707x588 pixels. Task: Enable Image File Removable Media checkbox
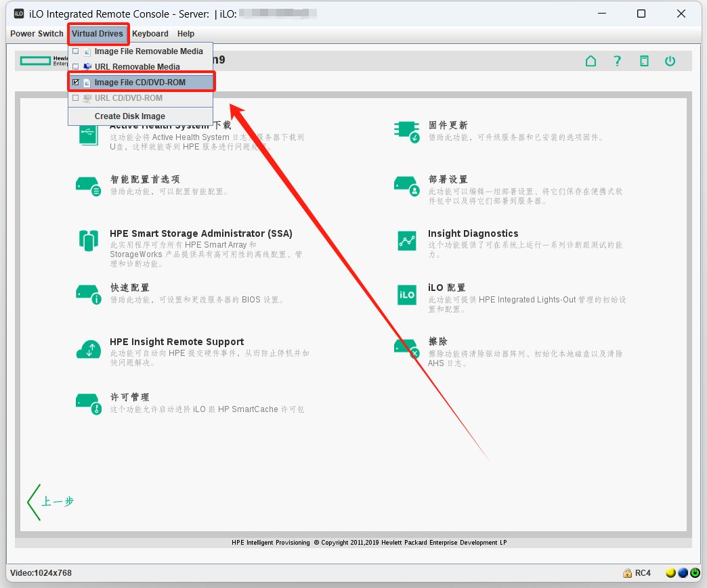point(76,51)
